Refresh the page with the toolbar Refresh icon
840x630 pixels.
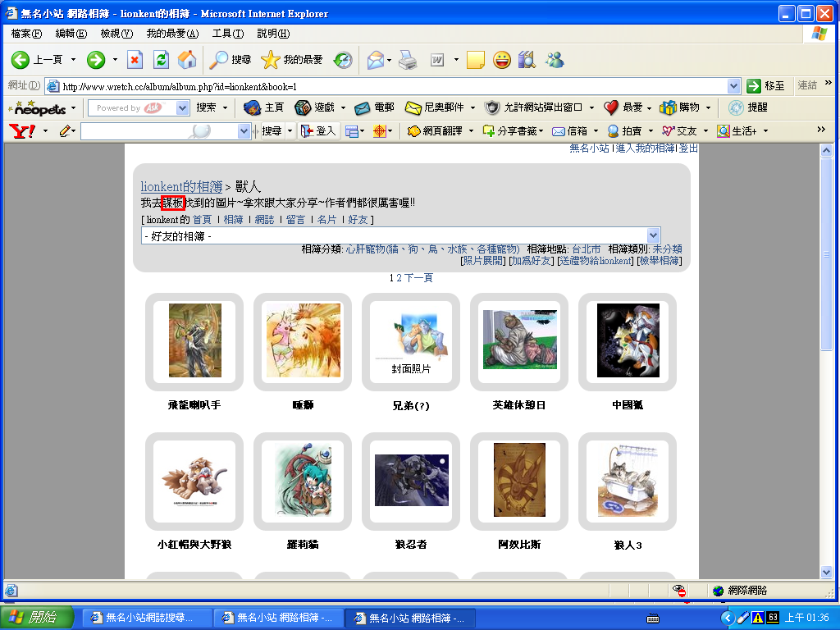tap(162, 60)
